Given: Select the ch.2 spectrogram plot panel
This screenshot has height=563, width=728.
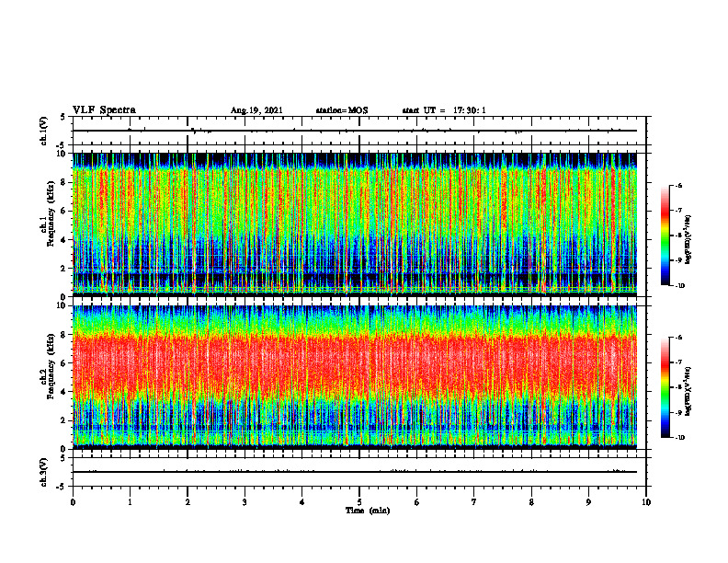Looking at the screenshot, I should pos(355,377).
